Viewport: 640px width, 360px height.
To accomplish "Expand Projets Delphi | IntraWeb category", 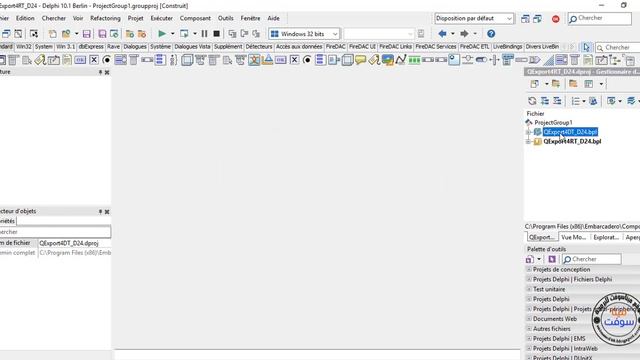I will tap(529, 349).
